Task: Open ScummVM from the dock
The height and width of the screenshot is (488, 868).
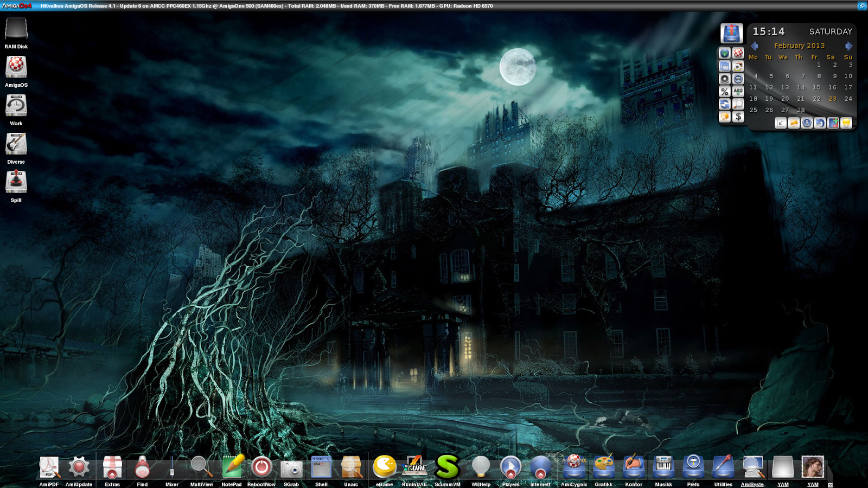Action: click(448, 467)
